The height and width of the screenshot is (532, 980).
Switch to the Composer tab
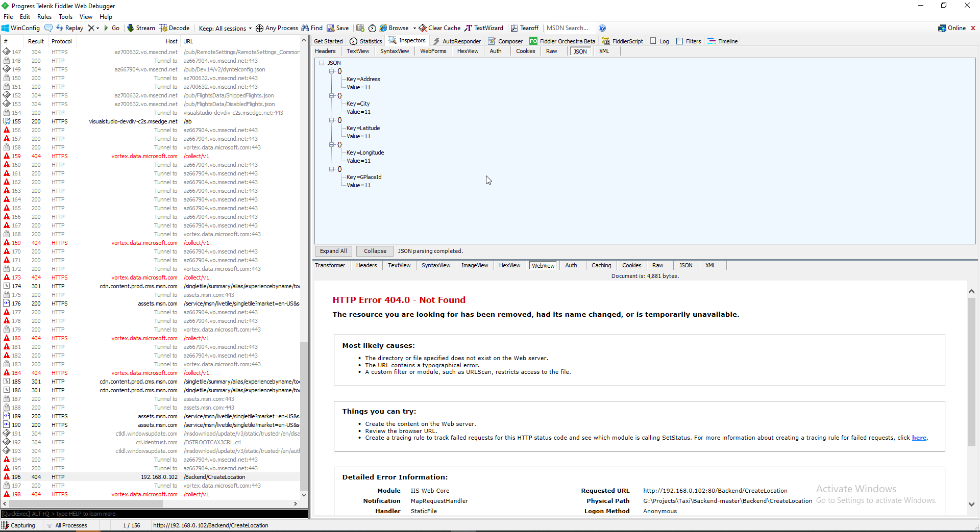(x=505, y=41)
